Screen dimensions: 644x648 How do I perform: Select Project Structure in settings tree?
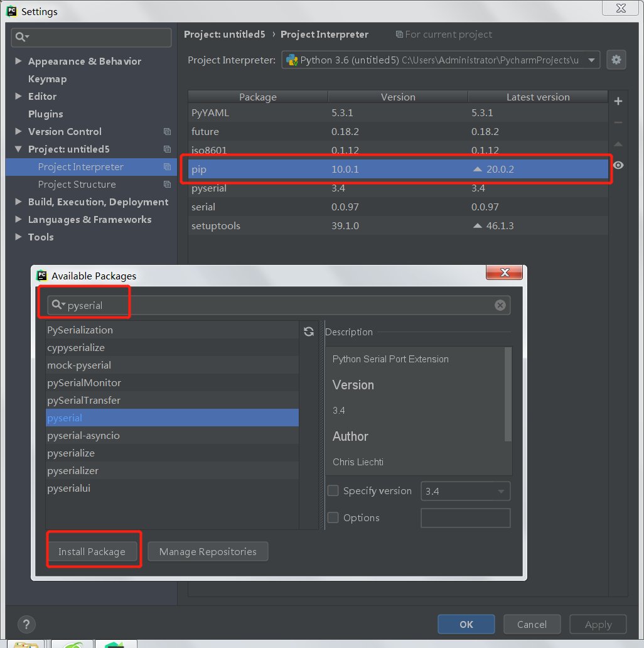91,185
